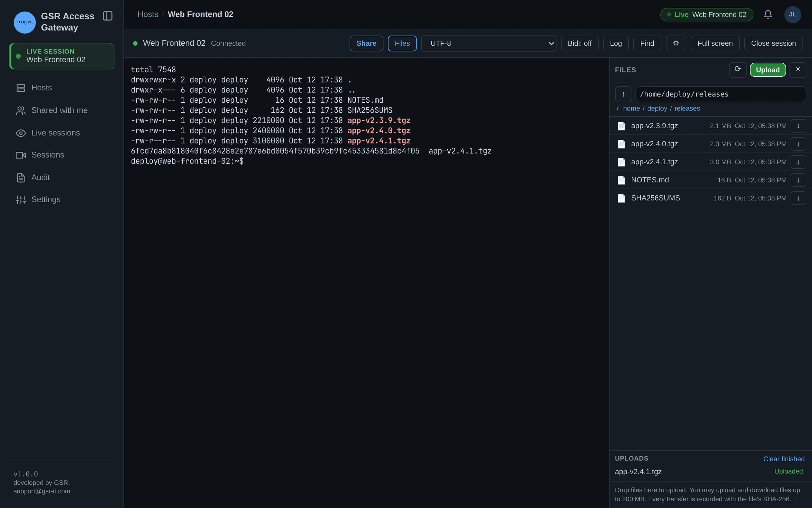This screenshot has height=508, width=812.
Task: Click the root slash breadcrumb
Action: pyautogui.click(x=617, y=108)
